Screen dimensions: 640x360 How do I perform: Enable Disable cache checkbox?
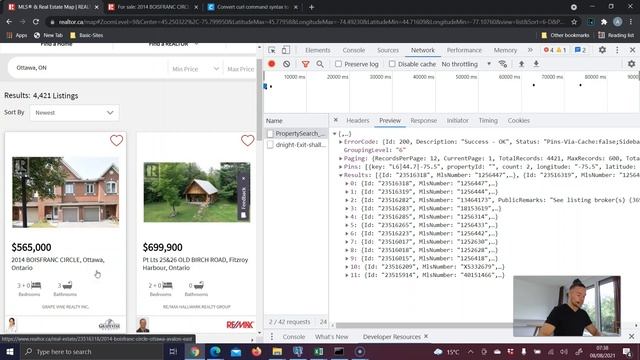(x=392, y=64)
